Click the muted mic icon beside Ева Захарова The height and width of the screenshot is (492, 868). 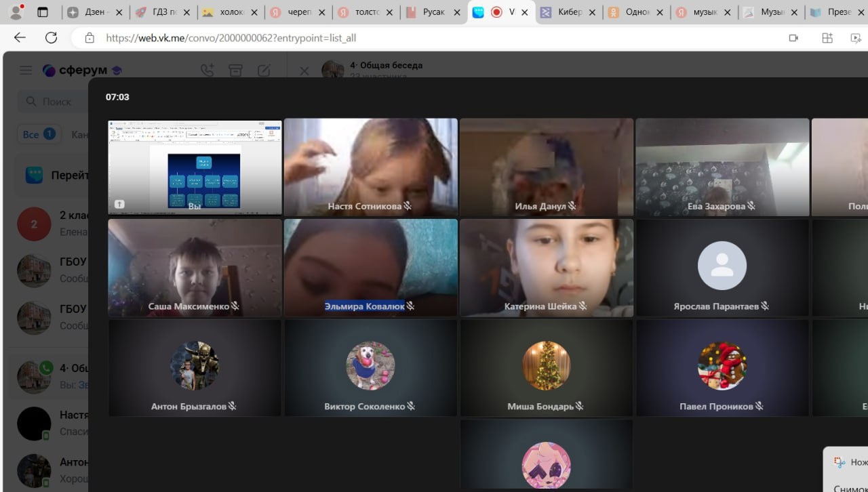tap(752, 206)
